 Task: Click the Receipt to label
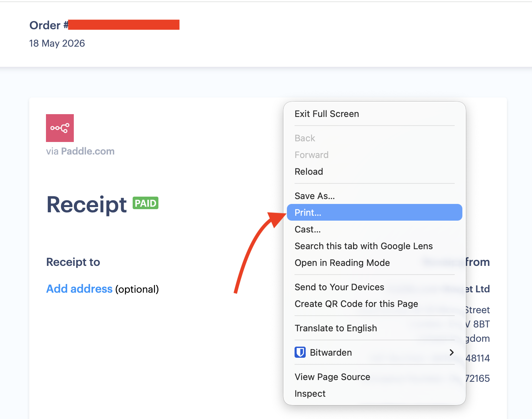[x=73, y=262]
